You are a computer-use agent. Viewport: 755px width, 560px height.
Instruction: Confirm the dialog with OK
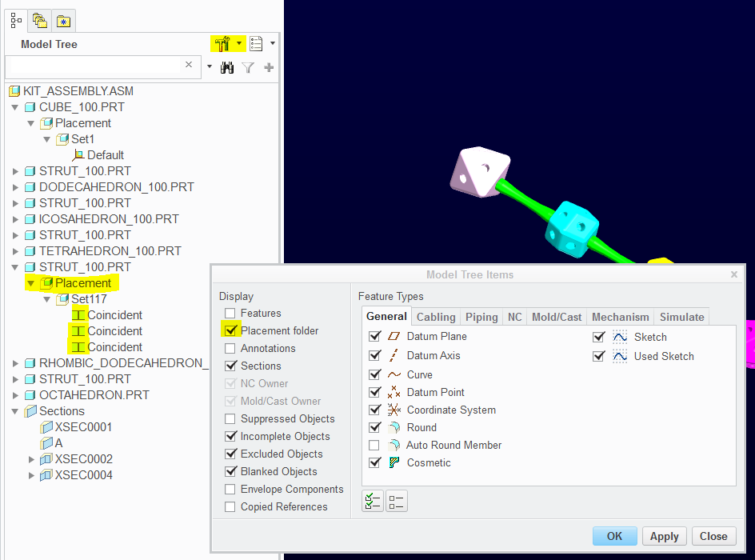(x=614, y=536)
